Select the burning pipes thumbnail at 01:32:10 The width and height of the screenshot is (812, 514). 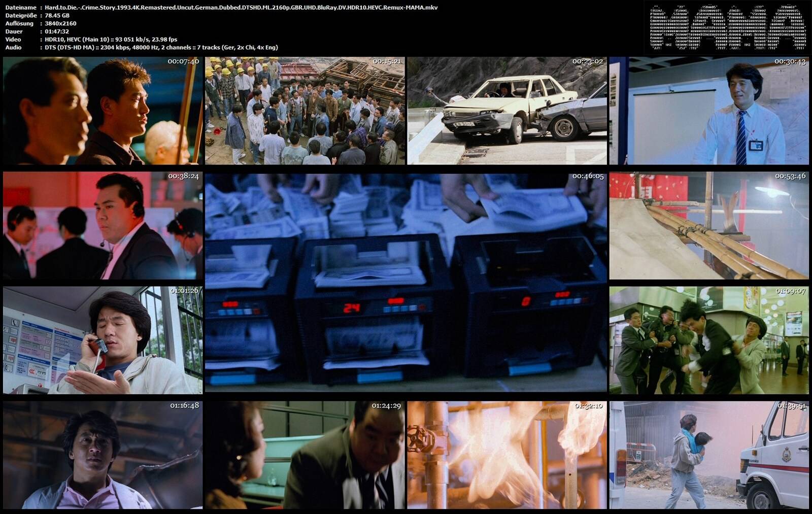[507, 455]
